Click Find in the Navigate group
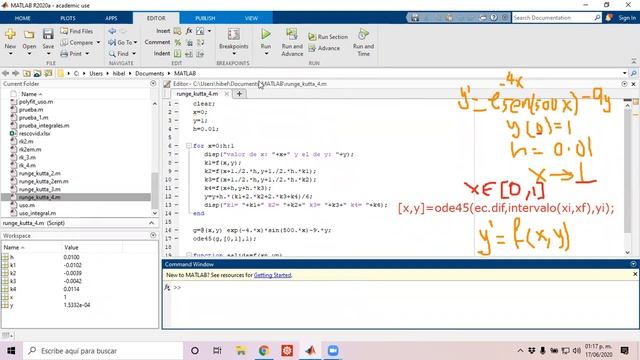The width and height of the screenshot is (640, 360). (119, 53)
